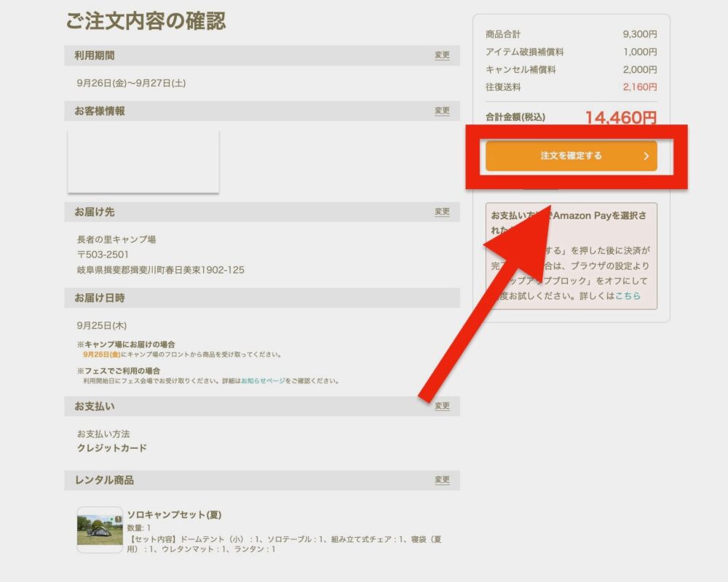Image resolution: width=728 pixels, height=582 pixels.
Task: Click 変更 link for 利用期間 section
Action: 442,55
